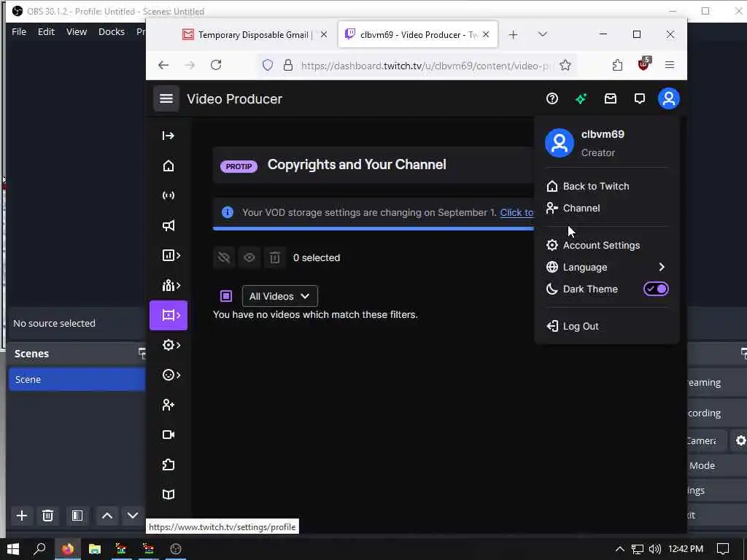Open the Help question mark icon
Screen dimensions: 747x560
pyautogui.click(x=552, y=98)
